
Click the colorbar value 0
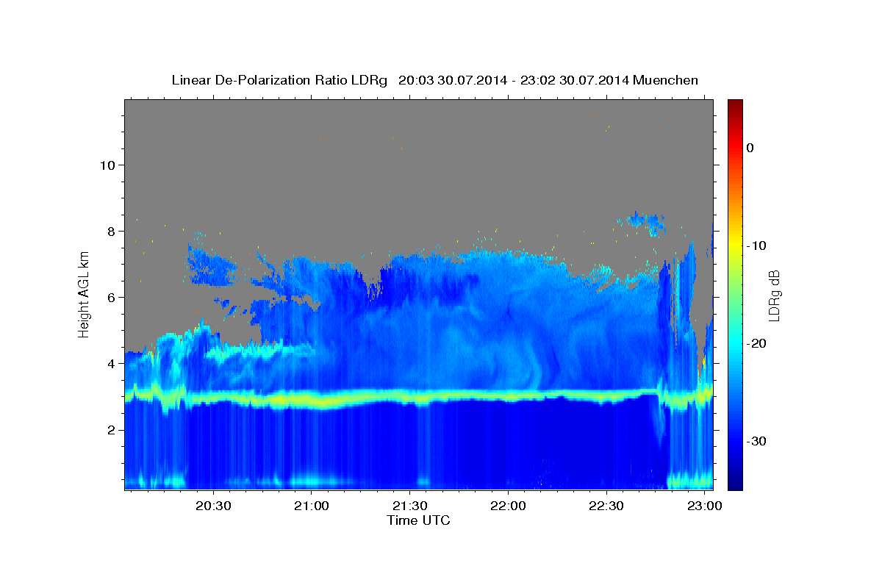pos(750,148)
